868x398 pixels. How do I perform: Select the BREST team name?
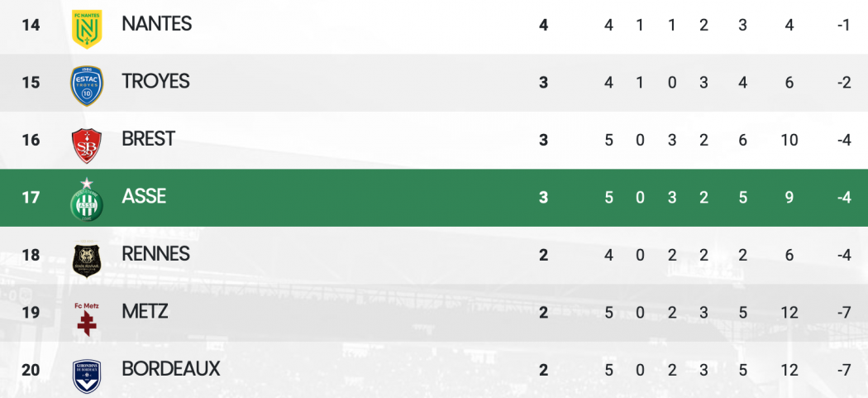pyautogui.click(x=148, y=138)
